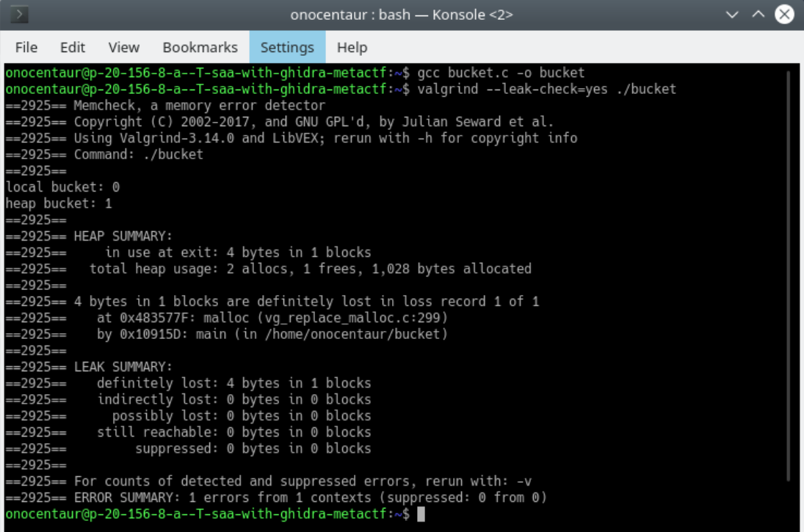Screen dimensions: 804x532
Task: Open the File menu
Action: 26,47
